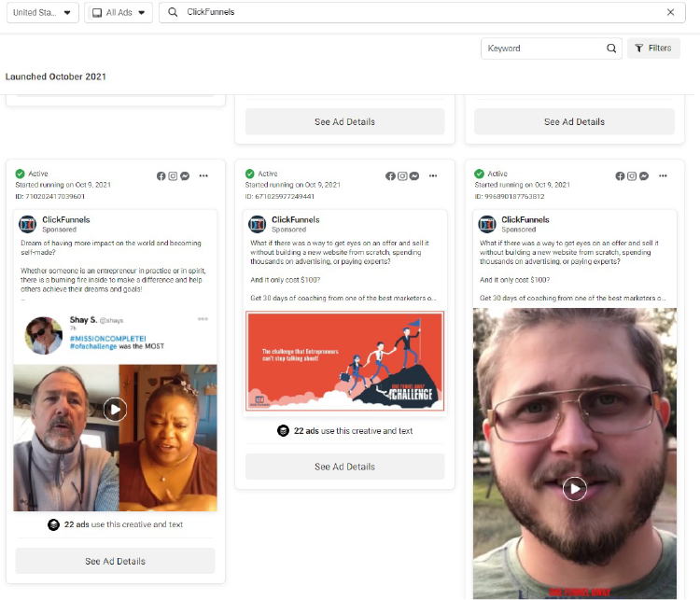Image resolution: width=700 pixels, height=600 pixels.
Task: Click See Ad Details in top right card
Action: tap(574, 122)
